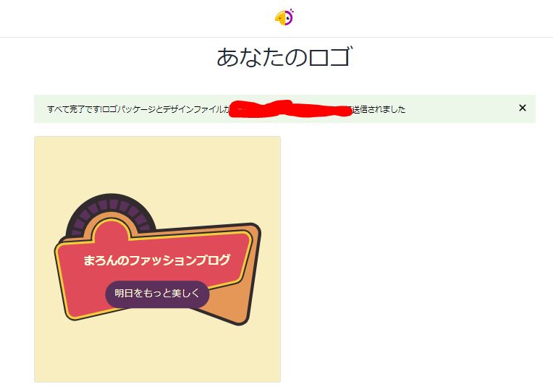Click the まろんのファッションブログ logo title
The image size is (553, 392).
click(156, 260)
